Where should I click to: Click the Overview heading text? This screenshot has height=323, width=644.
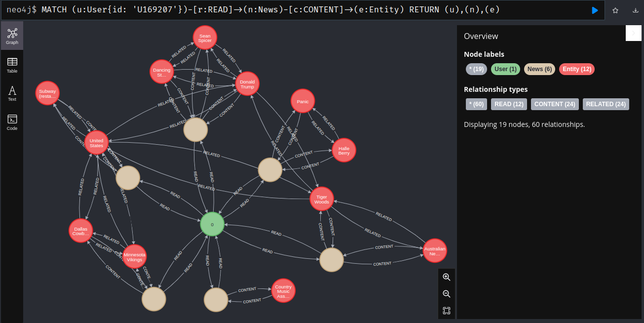click(x=481, y=36)
